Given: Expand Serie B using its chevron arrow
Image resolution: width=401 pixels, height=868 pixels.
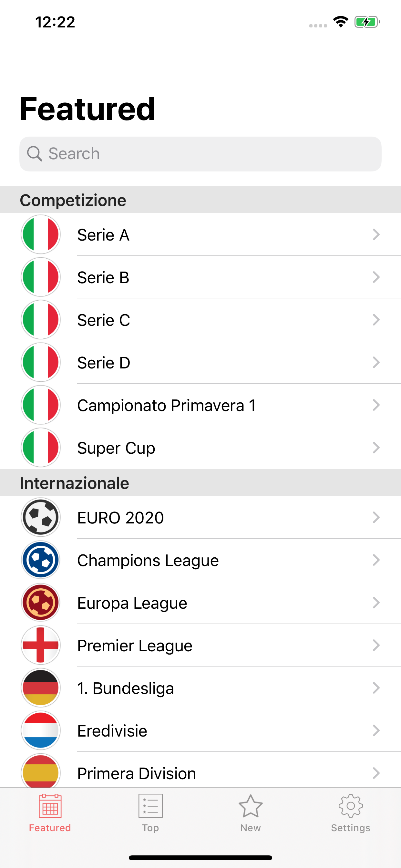Looking at the screenshot, I should [x=376, y=277].
